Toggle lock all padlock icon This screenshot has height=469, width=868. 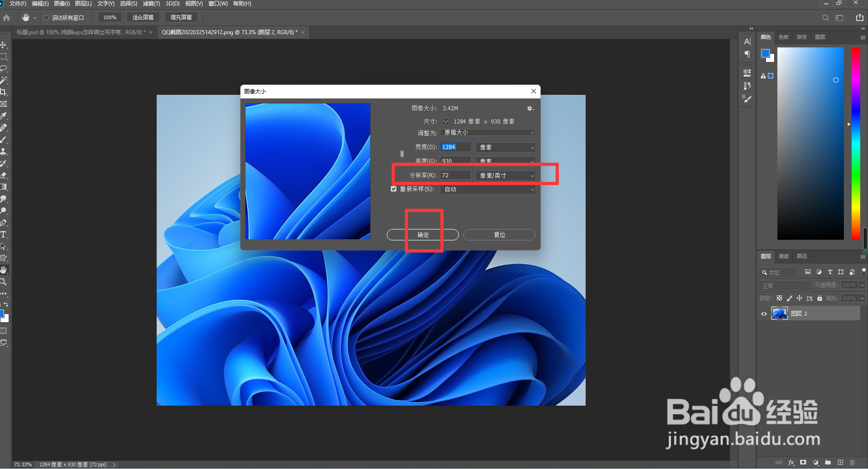pos(820,298)
